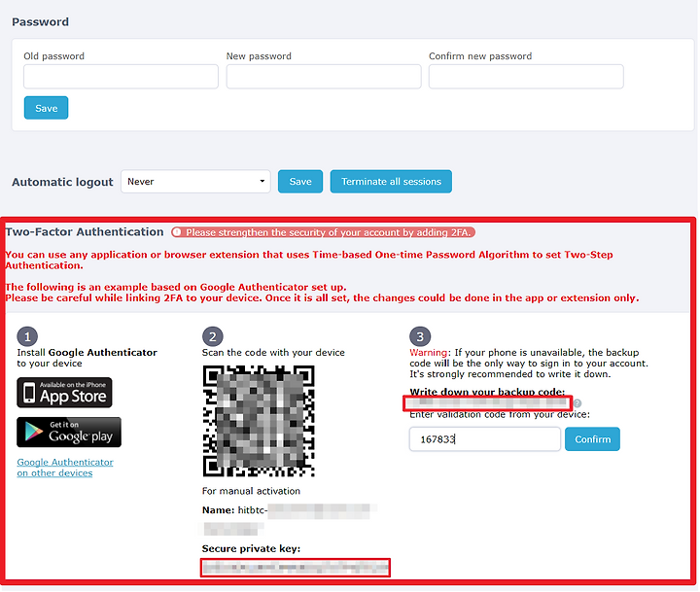Screen dimensions: 700x592
Task: Focus the Old password field
Action: [121, 77]
